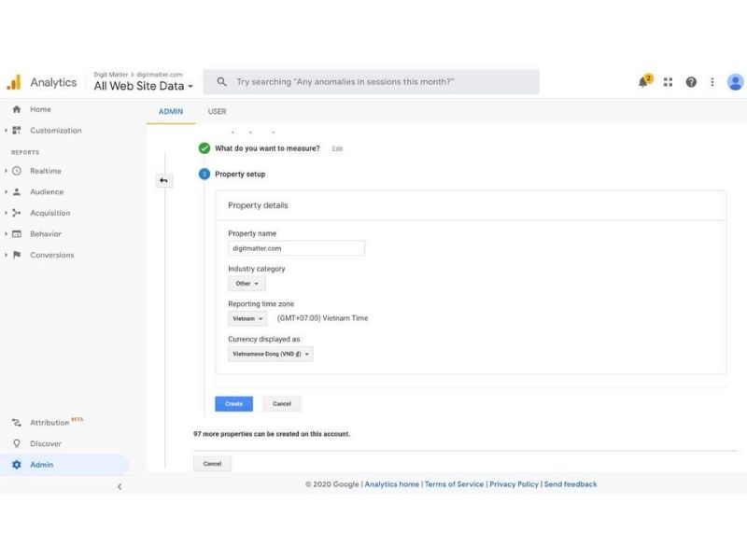Open the All Web Site Data view selector
Screen dimensions: 747x560
click(x=144, y=86)
